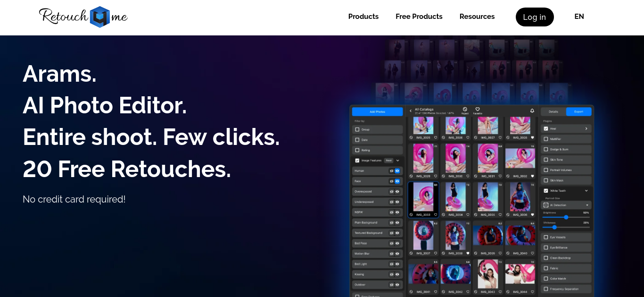
Task: Click the reject icon under IMG_3037
Action: (411, 253)
